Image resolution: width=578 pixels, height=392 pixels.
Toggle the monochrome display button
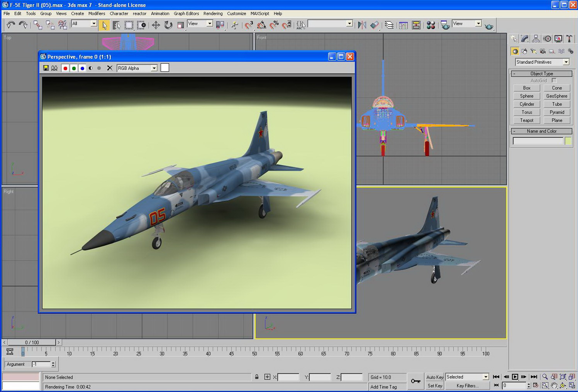[x=99, y=68]
